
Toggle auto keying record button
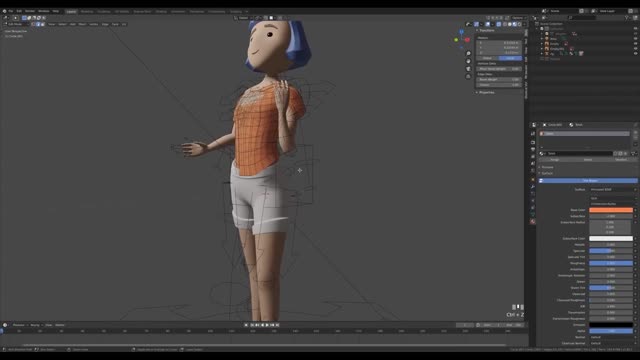coord(246,325)
